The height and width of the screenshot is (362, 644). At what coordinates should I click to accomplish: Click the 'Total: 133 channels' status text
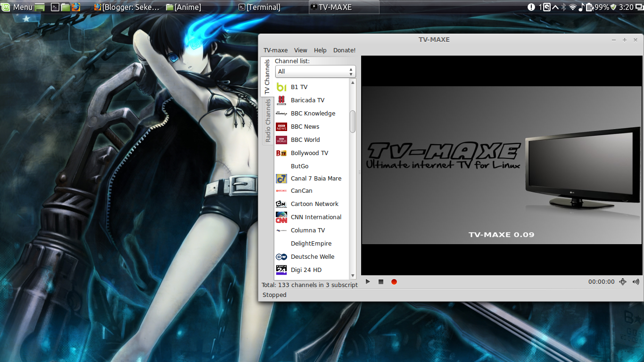click(310, 285)
